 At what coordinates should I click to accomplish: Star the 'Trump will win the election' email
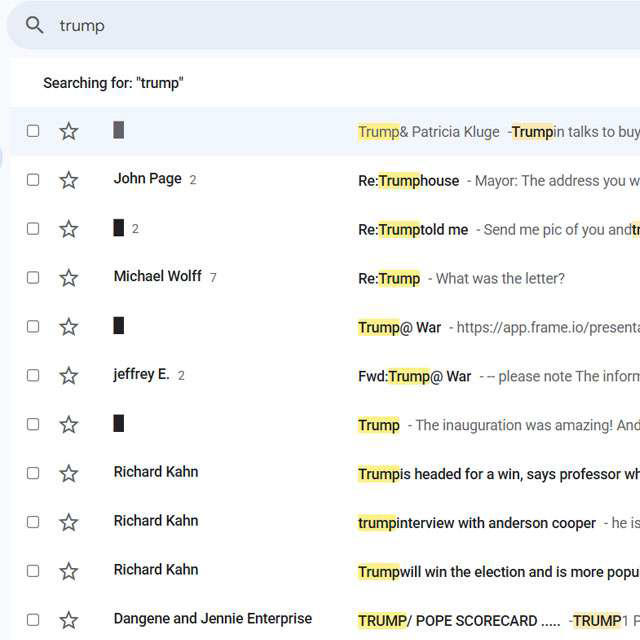click(69, 571)
